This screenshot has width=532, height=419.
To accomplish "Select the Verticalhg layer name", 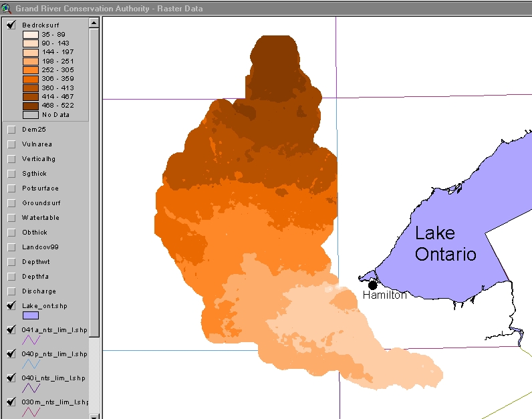I will (38, 159).
